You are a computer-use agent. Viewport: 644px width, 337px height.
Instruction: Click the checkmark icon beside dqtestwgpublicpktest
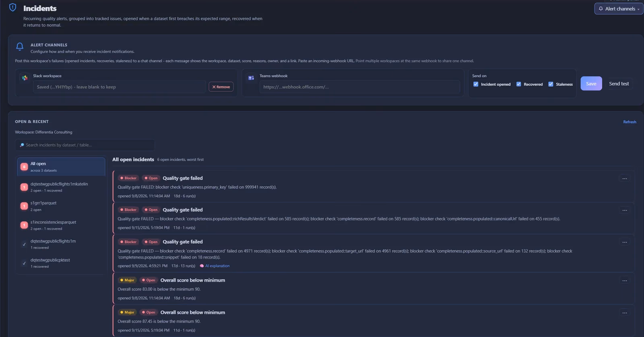tap(24, 263)
